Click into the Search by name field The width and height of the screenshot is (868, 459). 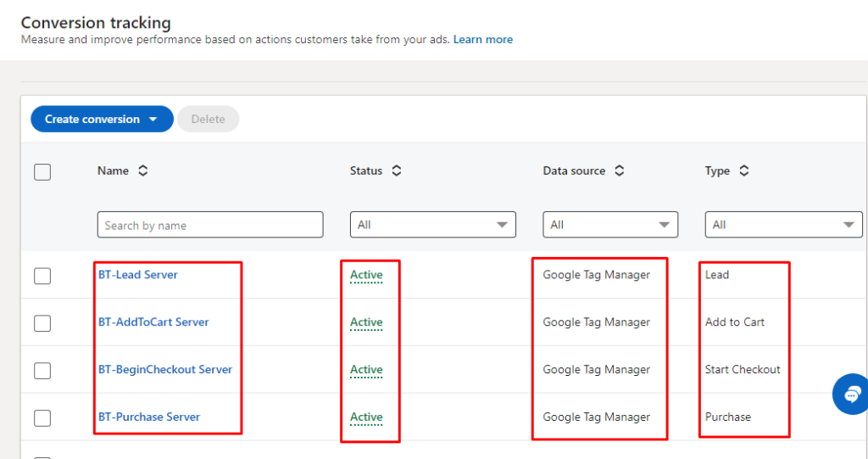click(210, 225)
